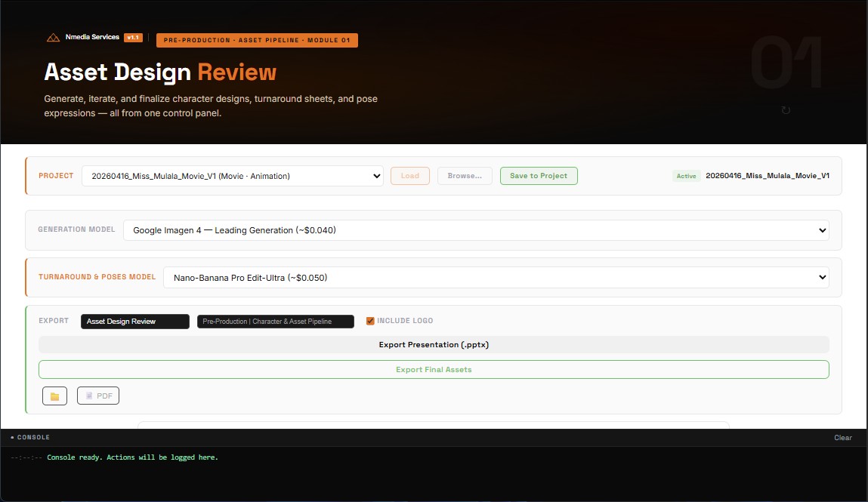Click the Asset Design Review heading
Screen dimensions: 868x502
(x=161, y=72)
